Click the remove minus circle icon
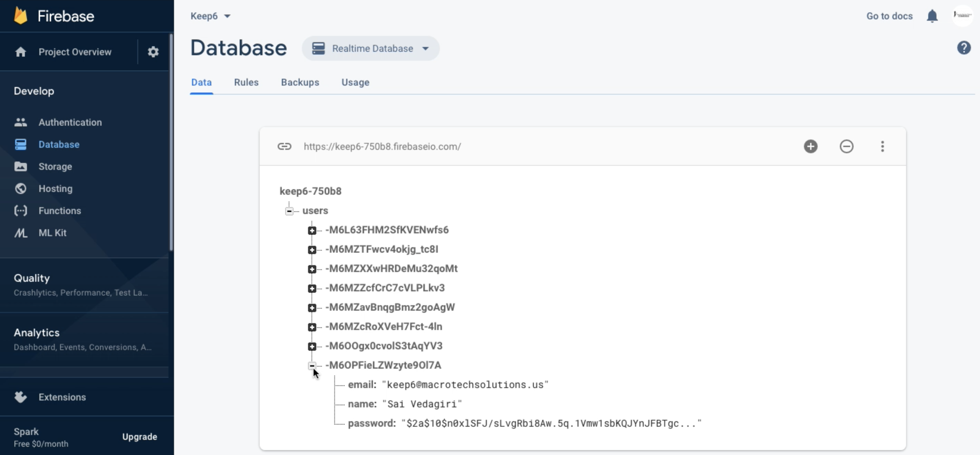The width and height of the screenshot is (980, 455). click(846, 146)
